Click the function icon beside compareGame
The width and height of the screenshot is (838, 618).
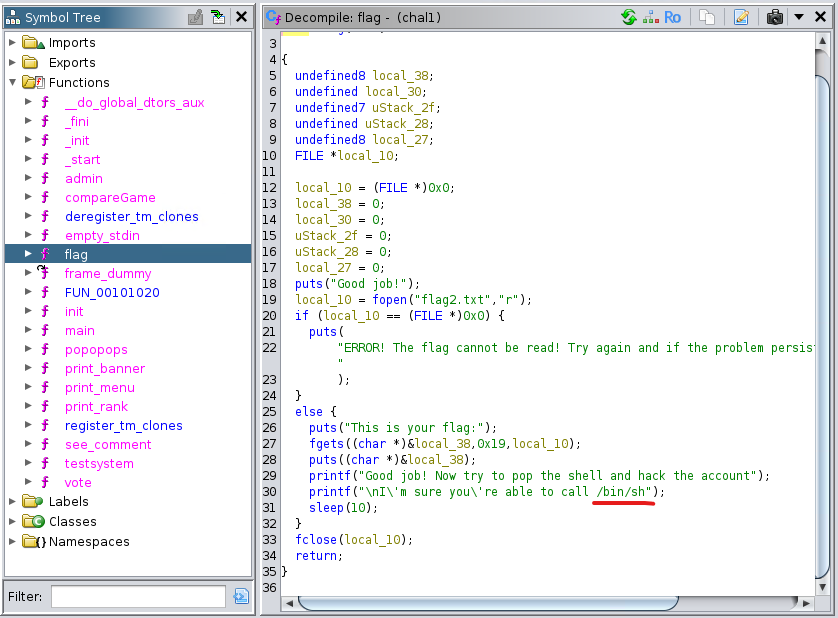click(45, 197)
